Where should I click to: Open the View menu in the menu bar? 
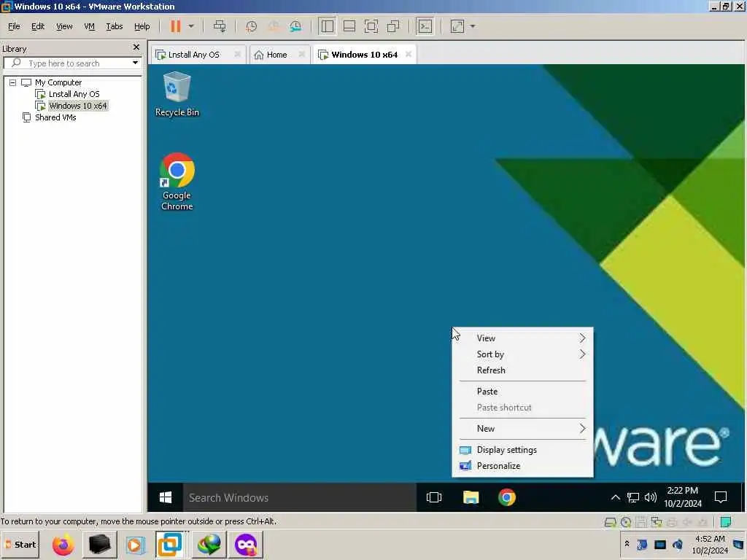(x=64, y=26)
